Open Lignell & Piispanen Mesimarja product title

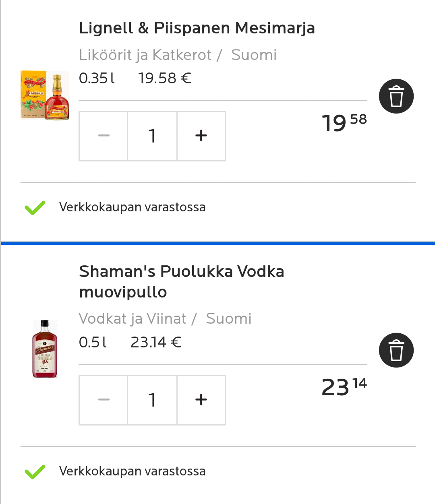coord(197,28)
